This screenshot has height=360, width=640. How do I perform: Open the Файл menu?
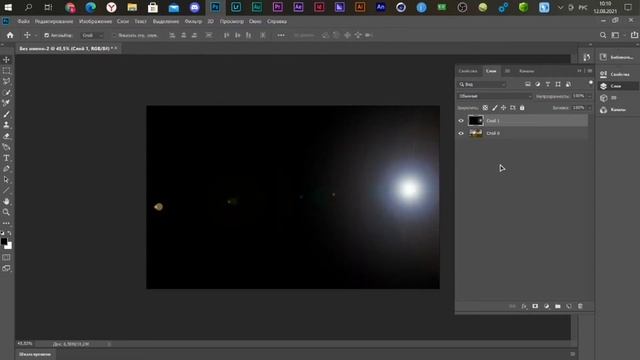pos(23,21)
